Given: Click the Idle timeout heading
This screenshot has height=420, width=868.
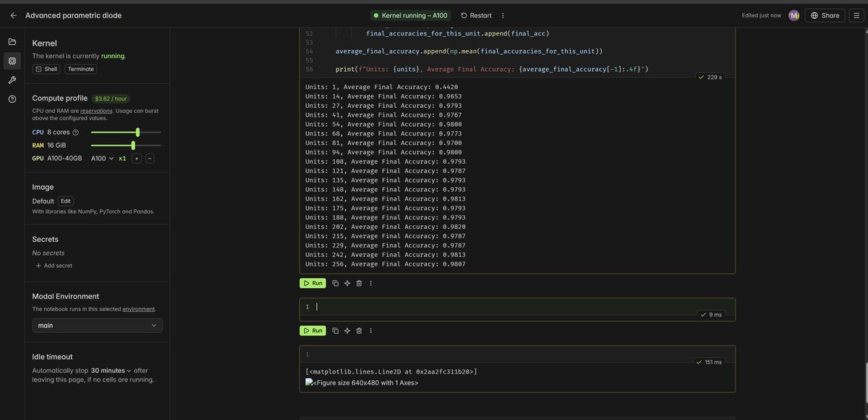Looking at the screenshot, I should coord(52,357).
